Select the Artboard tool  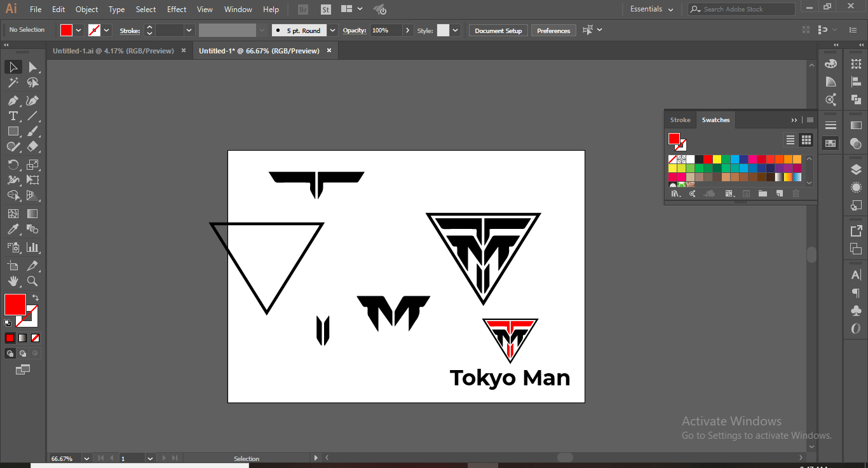[x=13, y=266]
